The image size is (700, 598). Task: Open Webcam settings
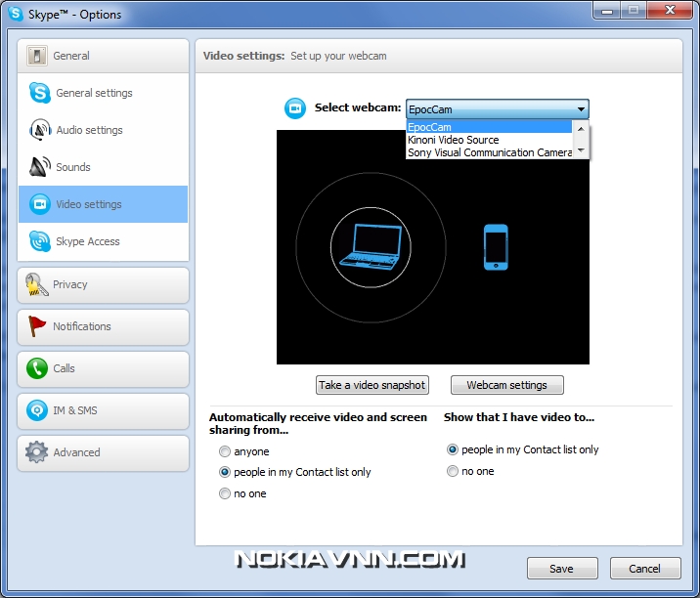point(507,385)
